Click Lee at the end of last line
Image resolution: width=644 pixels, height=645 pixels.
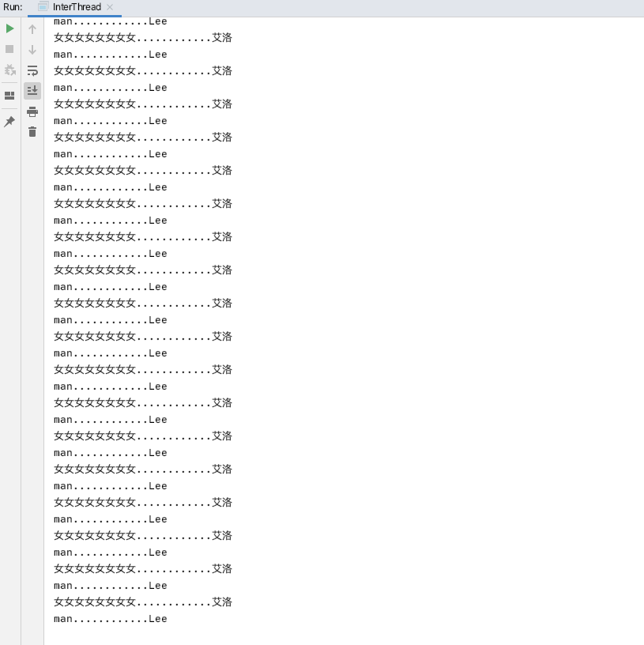(158, 619)
